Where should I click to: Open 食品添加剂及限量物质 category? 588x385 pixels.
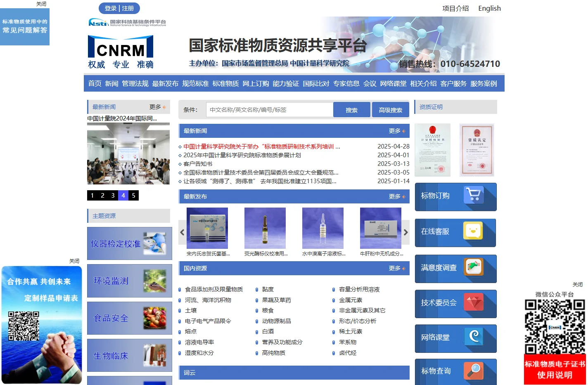point(214,289)
